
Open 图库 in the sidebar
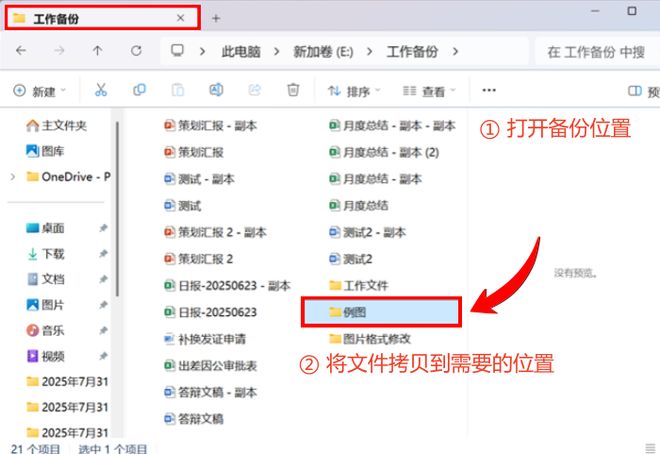point(45,151)
